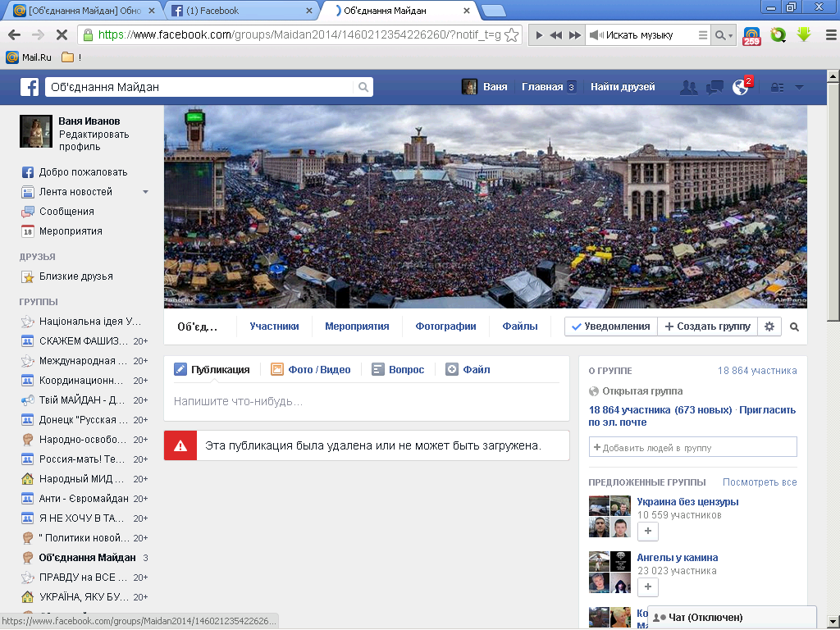Choose the Файл post option
Screen dimensions: 840x630
(468, 370)
